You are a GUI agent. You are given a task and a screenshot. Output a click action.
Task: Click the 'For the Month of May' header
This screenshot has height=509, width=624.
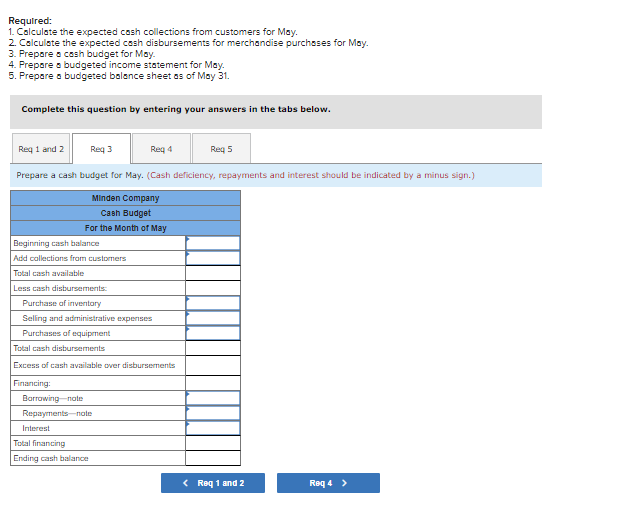[x=125, y=228]
